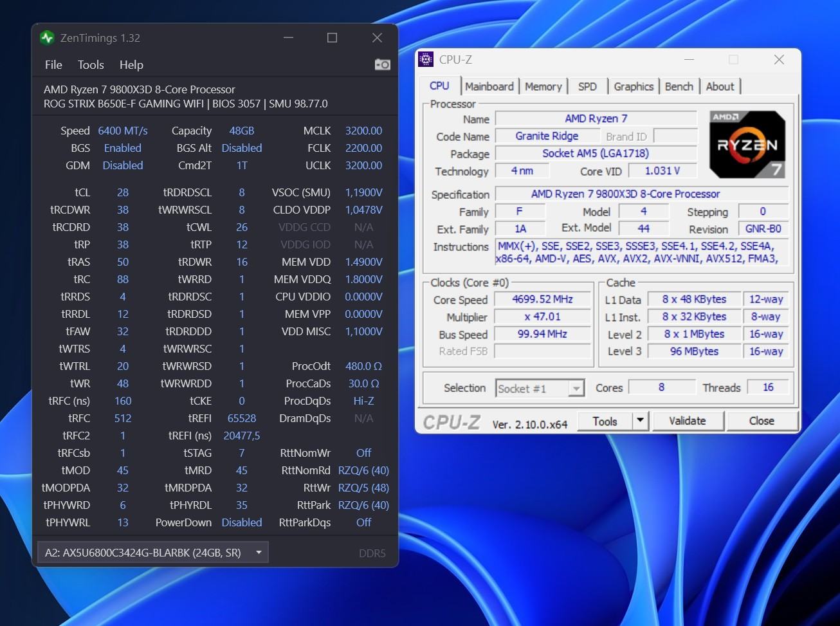Open the Tools menu in ZenTimings

coord(91,65)
